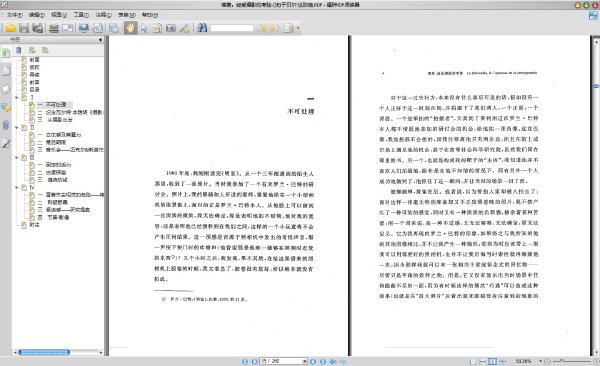Viewport: 600px width, 366px height.
Task: Select the Hand tool in the toolbar
Action: [x=130, y=28]
